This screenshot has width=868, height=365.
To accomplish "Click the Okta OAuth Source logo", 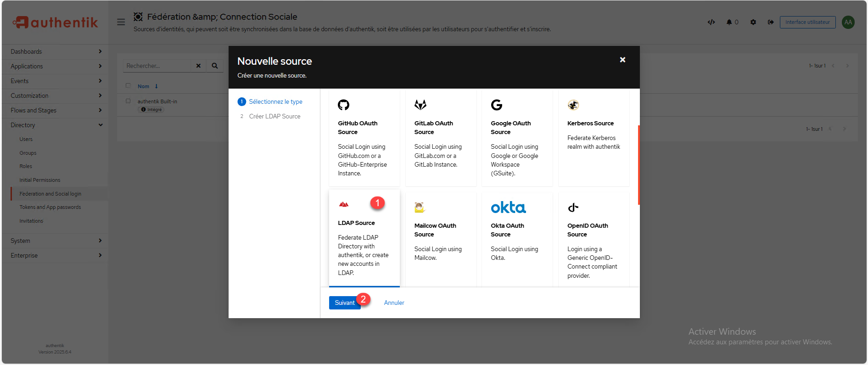I will [x=508, y=208].
